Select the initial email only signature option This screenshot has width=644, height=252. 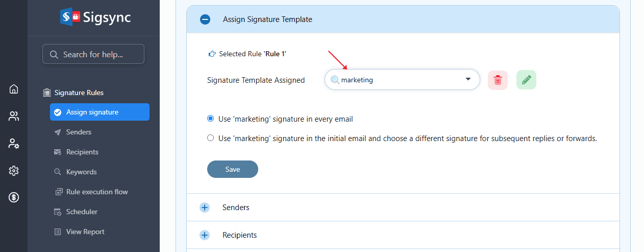point(211,138)
